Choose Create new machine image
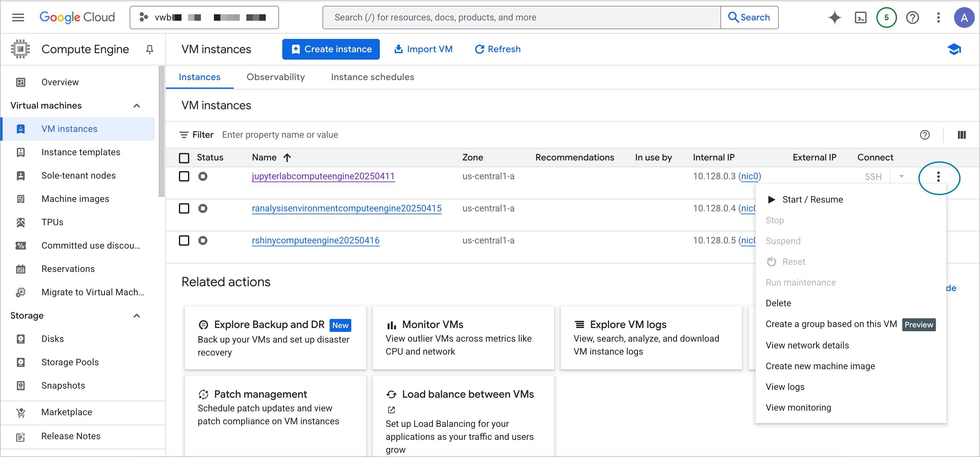The height and width of the screenshot is (457, 980). coord(851,366)
